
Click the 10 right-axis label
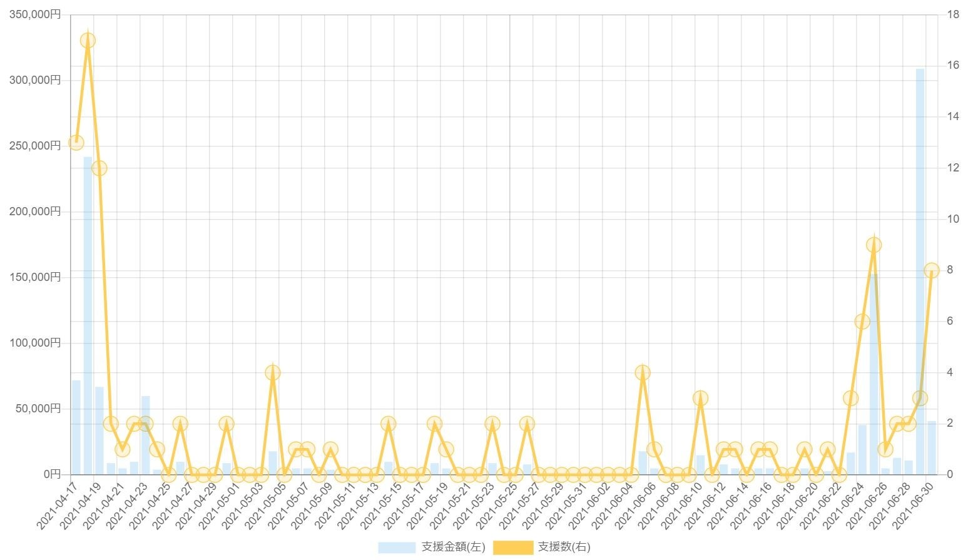pyautogui.click(x=953, y=219)
